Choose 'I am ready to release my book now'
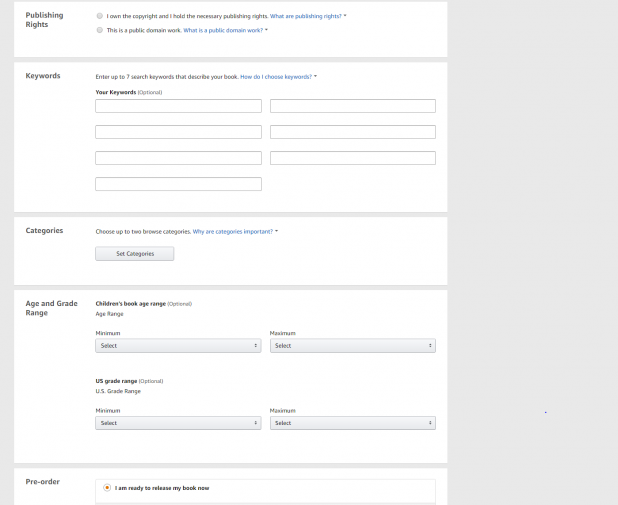Screen dimensions: 618x505 pos(107,488)
